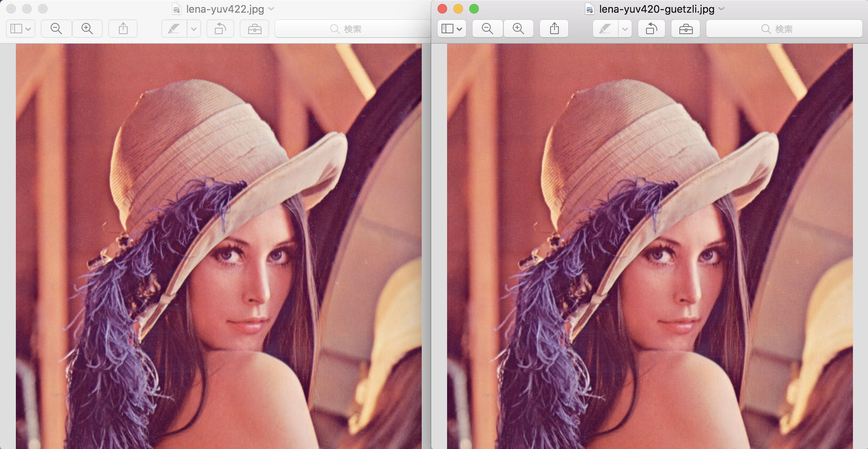Click the image in lena-yuv422.jpg window
This screenshot has width=868, height=449.
point(219,246)
